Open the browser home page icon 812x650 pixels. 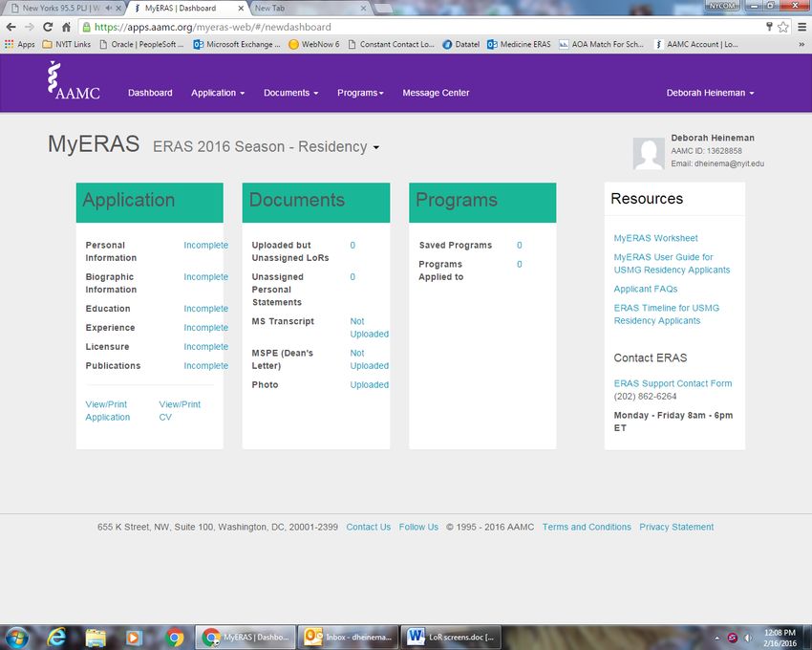pyautogui.click(x=66, y=27)
